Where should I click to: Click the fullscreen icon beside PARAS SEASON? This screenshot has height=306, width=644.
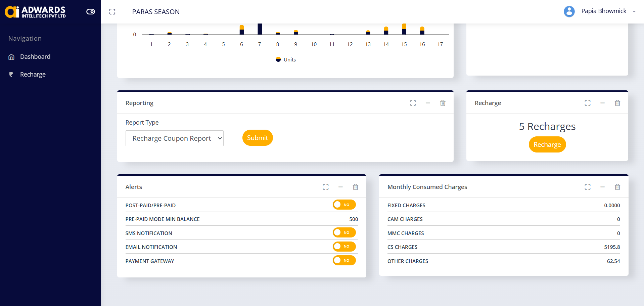(x=112, y=12)
